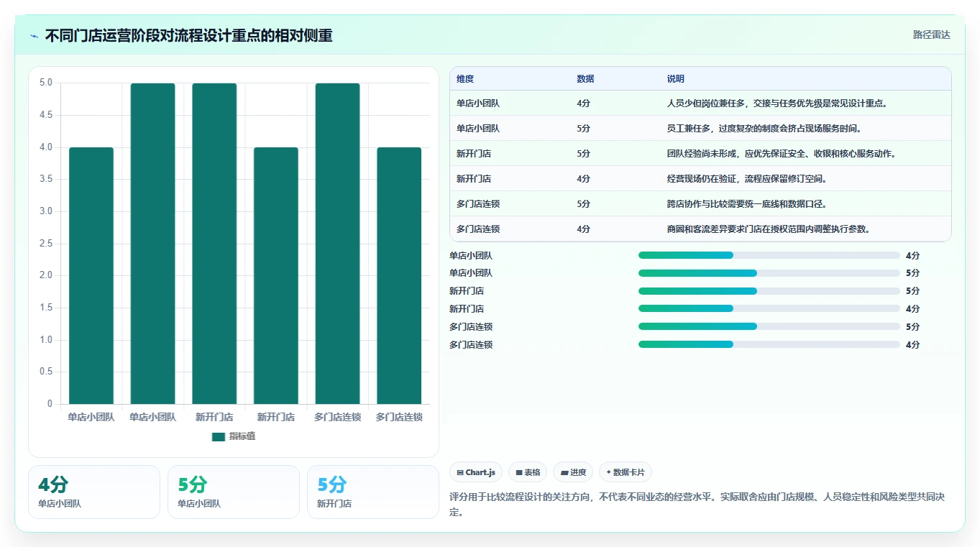The image size is (980, 547).
Task: Click the 5.0 tick on the chart y-axis
Action: click(x=45, y=83)
